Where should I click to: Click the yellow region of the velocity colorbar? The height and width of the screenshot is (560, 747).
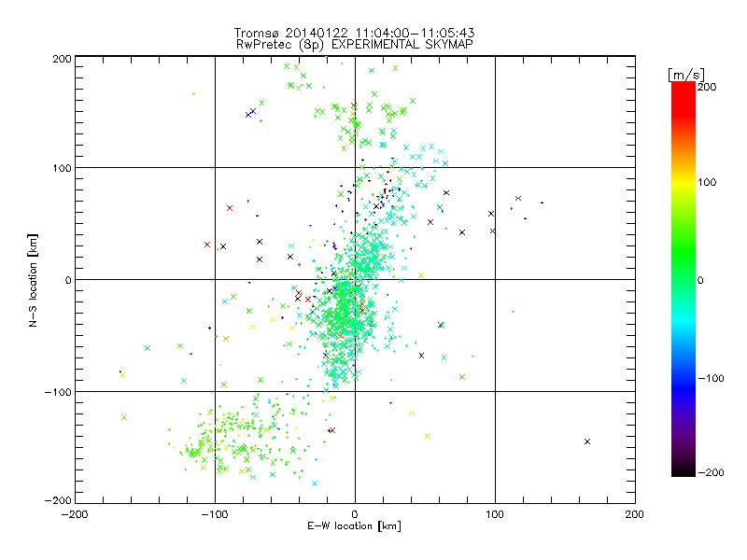click(x=684, y=183)
